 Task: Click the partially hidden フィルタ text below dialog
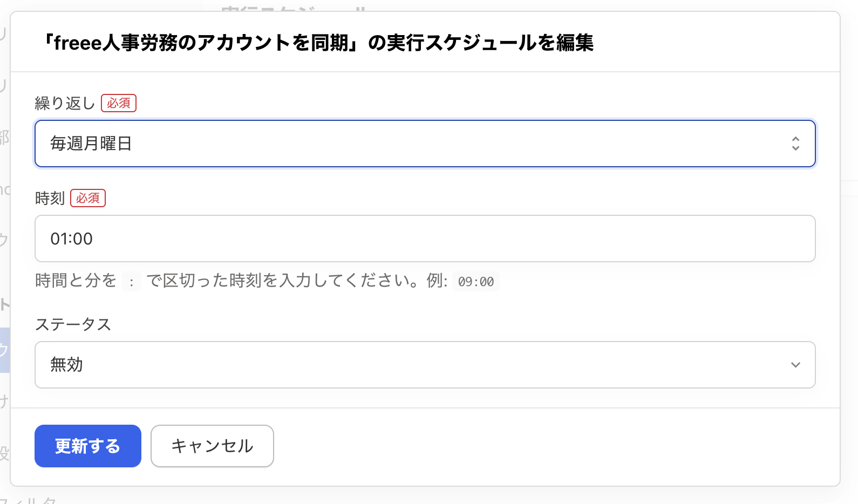32,500
